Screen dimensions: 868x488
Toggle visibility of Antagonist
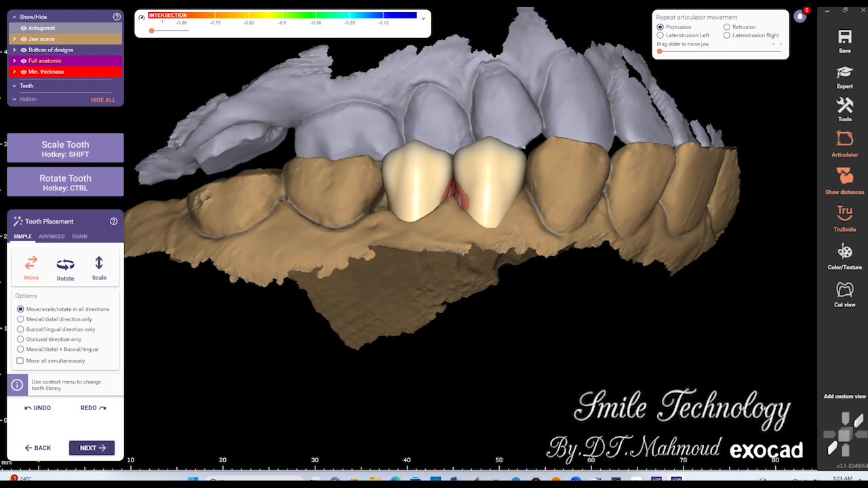tap(24, 28)
